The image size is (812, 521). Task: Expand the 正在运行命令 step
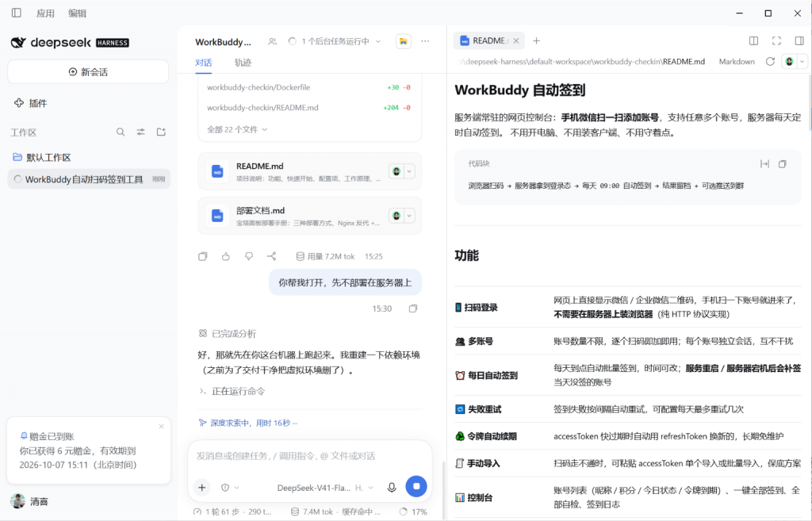[232, 391]
